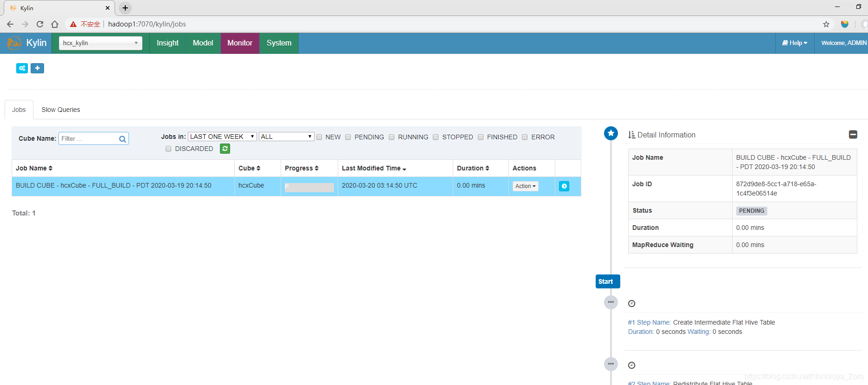Click the clock icon above step #2

point(631,365)
